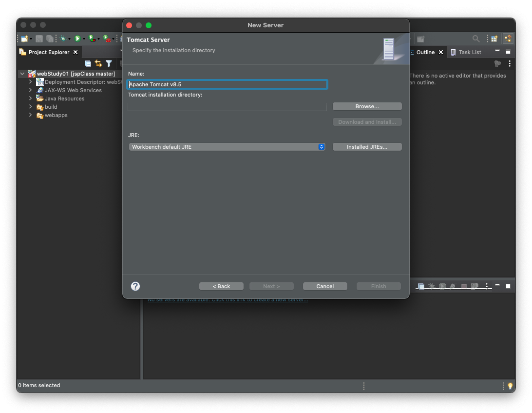The height and width of the screenshot is (413, 532).
Task: Select the Java Resources item
Action: (64, 98)
